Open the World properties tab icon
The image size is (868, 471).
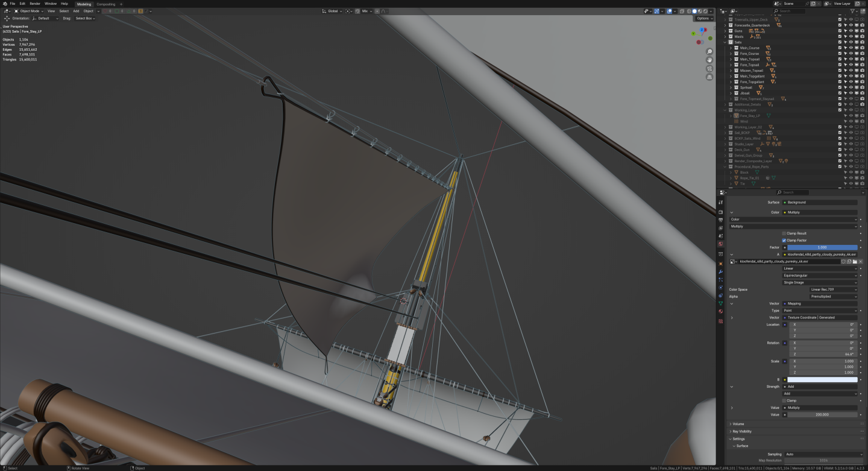click(x=720, y=244)
